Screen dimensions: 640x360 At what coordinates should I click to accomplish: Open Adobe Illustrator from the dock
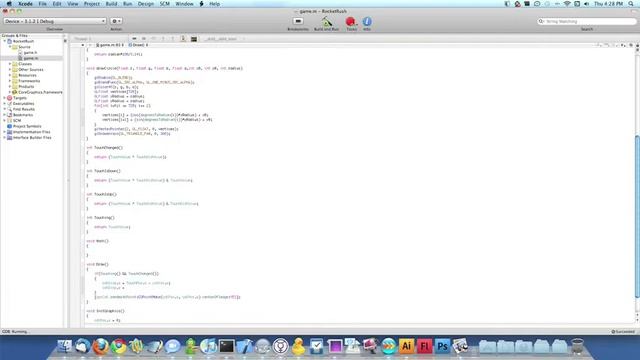click(406, 346)
